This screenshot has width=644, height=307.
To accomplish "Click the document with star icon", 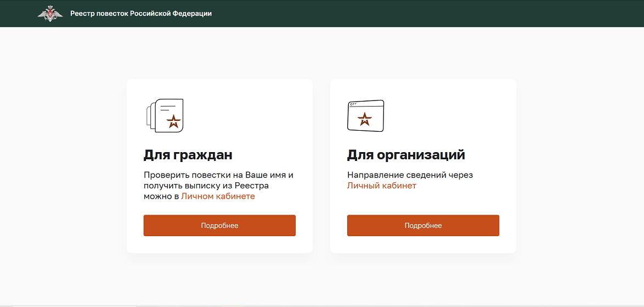I will coord(165,115).
